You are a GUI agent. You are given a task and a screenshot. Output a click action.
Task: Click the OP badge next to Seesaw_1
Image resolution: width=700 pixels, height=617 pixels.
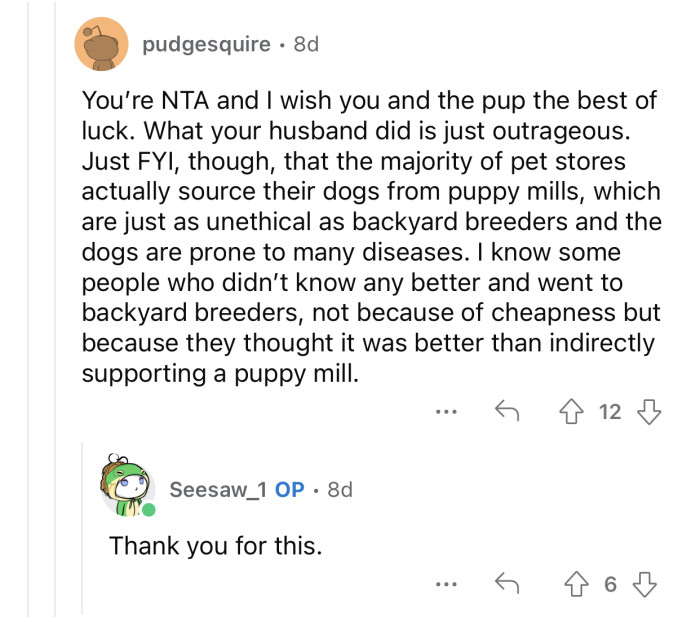[x=290, y=490]
